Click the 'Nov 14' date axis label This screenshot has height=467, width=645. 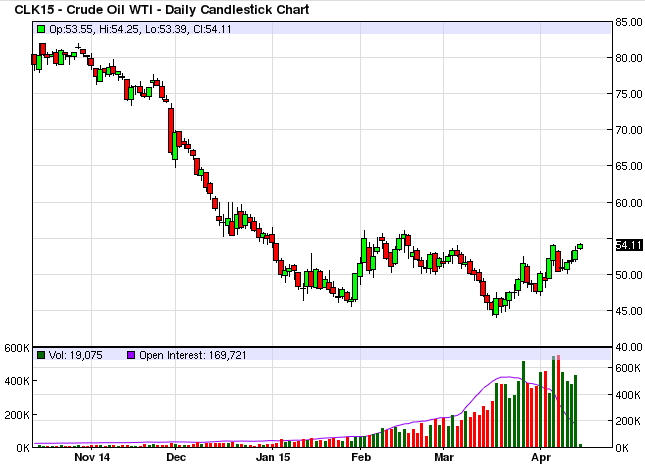pos(92,457)
